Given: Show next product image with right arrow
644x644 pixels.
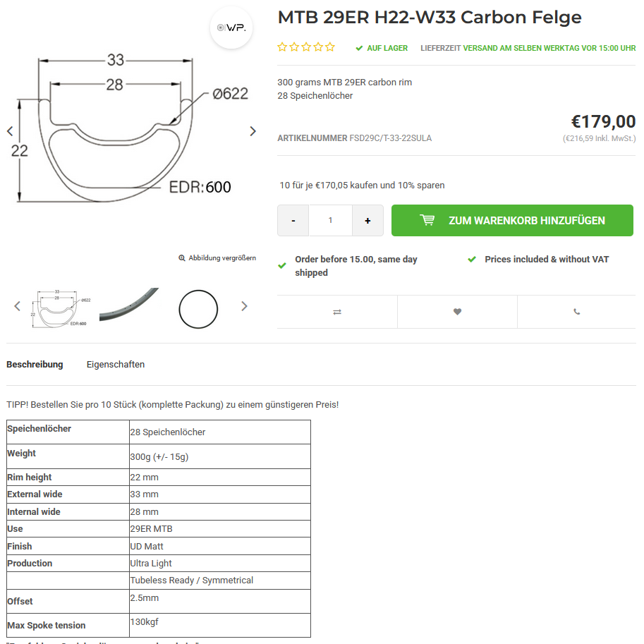Looking at the screenshot, I should 253,131.
